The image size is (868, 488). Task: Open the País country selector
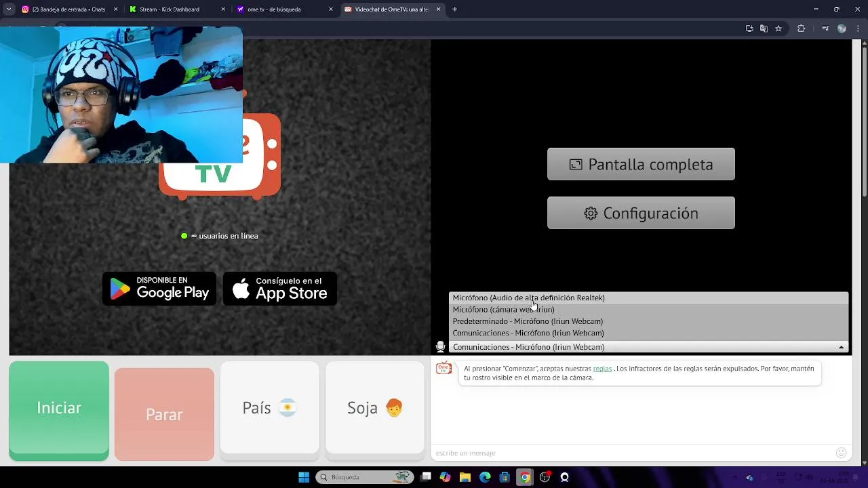click(269, 408)
